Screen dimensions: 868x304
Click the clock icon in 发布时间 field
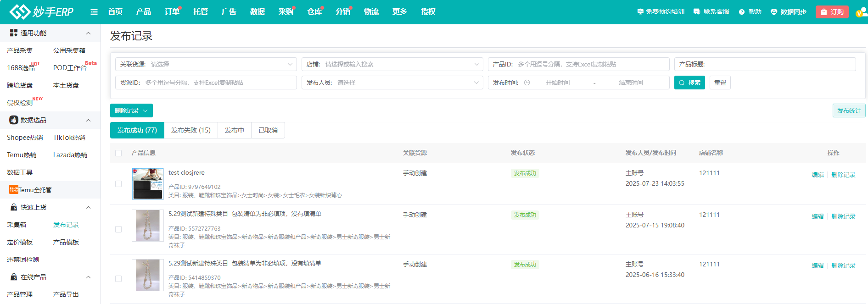click(527, 83)
